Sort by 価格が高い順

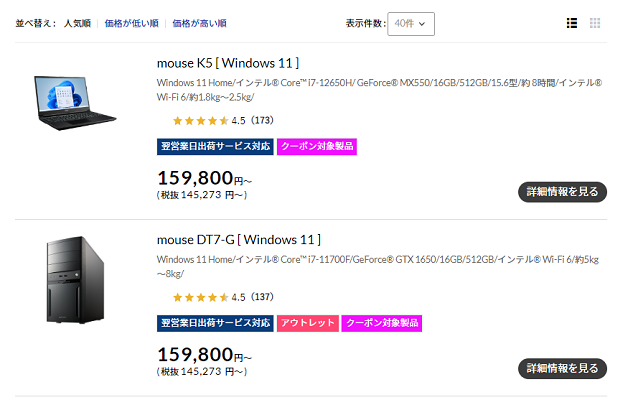click(x=199, y=23)
